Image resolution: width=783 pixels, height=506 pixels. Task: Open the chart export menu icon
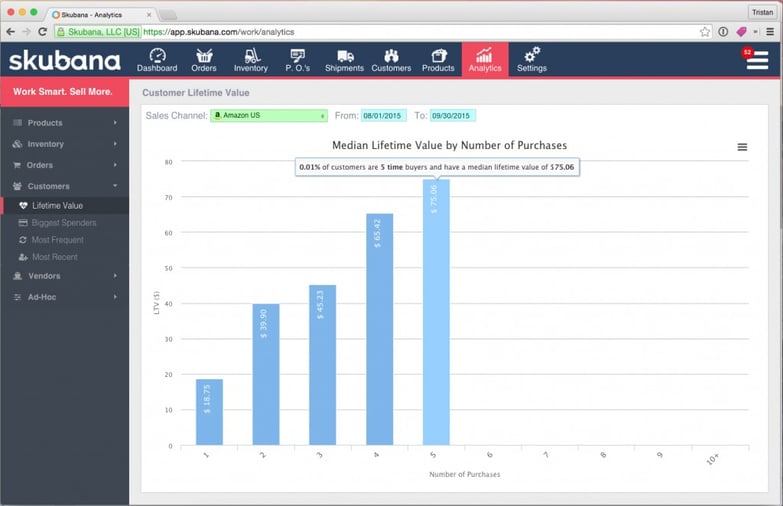(743, 147)
